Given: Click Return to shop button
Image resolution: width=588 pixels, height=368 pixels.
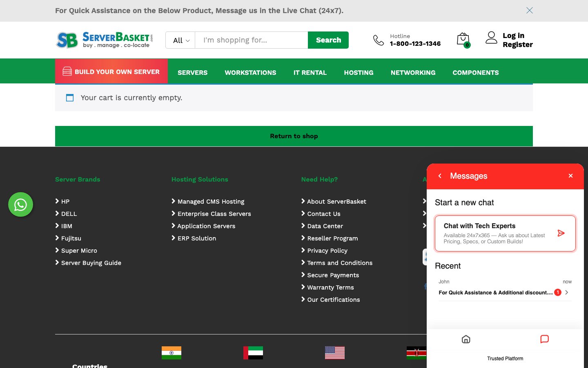Looking at the screenshot, I should coord(294,136).
